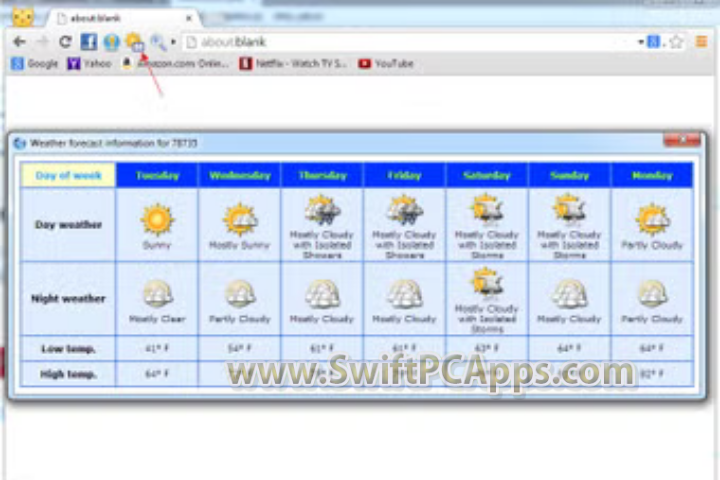Open the Yahoo bookmark
Screen dimensions: 720x480
(90, 63)
